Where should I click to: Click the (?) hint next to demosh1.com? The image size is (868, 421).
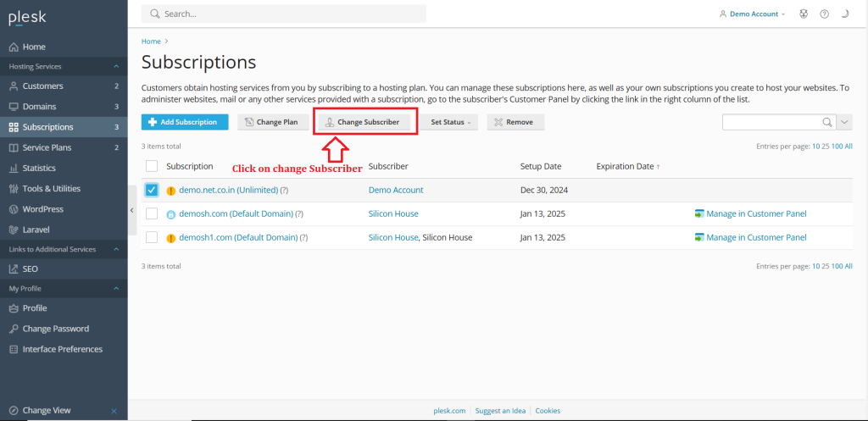point(303,238)
